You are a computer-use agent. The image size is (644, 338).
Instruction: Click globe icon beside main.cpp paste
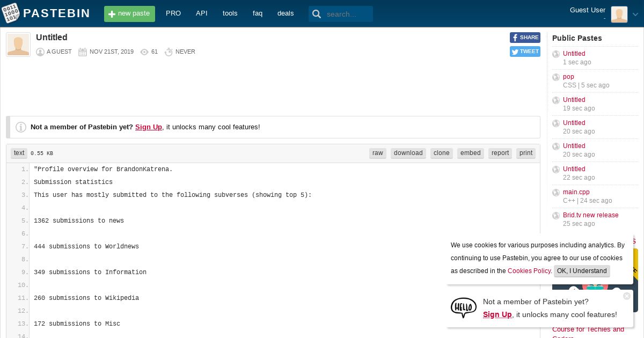(556, 193)
